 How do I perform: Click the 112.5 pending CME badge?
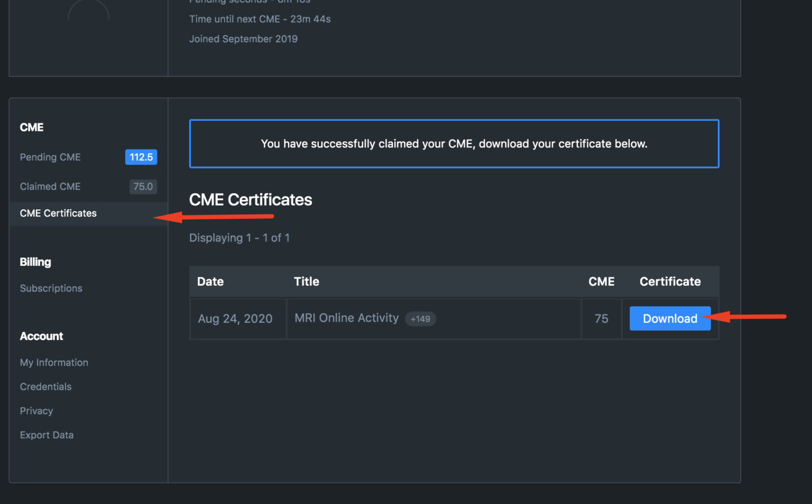point(141,157)
